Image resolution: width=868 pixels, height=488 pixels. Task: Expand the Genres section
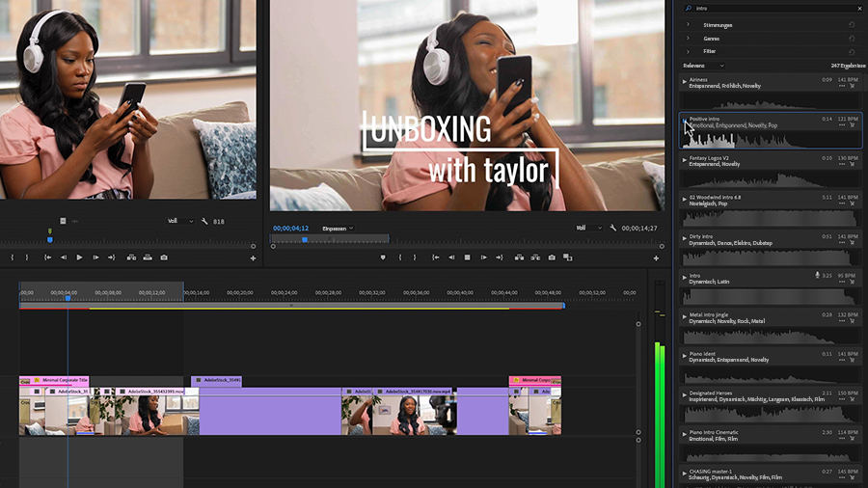(x=688, y=39)
